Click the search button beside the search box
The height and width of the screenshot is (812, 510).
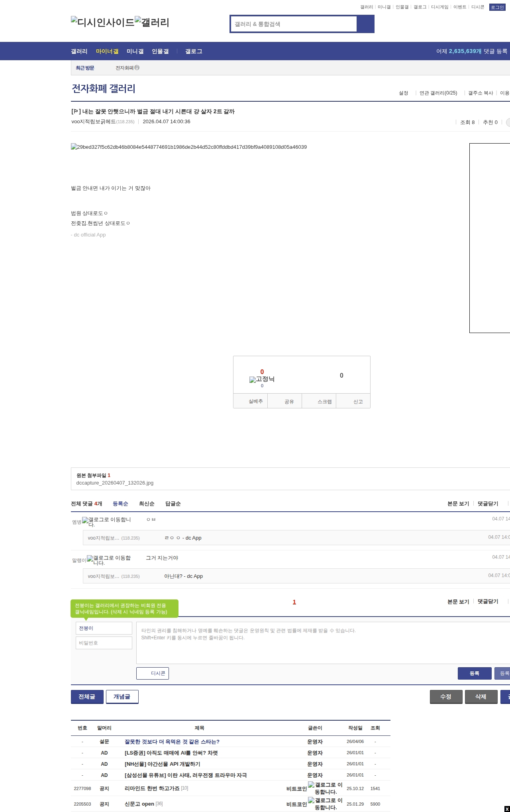(365, 24)
